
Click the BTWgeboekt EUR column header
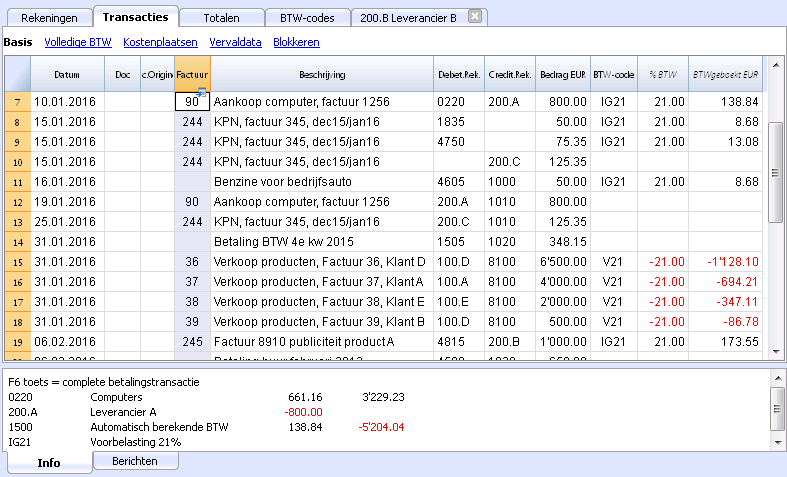tap(725, 74)
